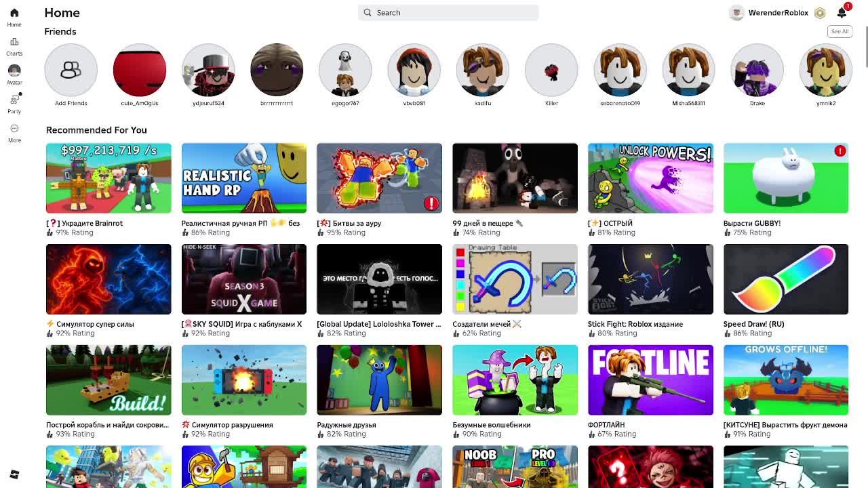Open friend ydjeuruf524 avatar
This screenshot has width=868, height=488.
[208, 70]
